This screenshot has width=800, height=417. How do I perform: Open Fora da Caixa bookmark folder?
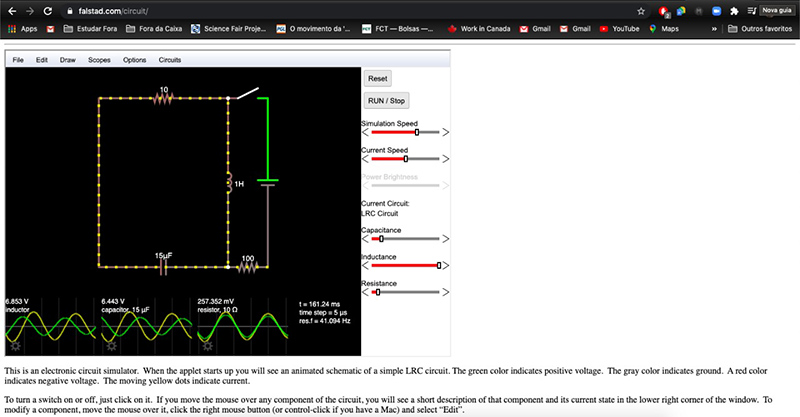pos(154,29)
